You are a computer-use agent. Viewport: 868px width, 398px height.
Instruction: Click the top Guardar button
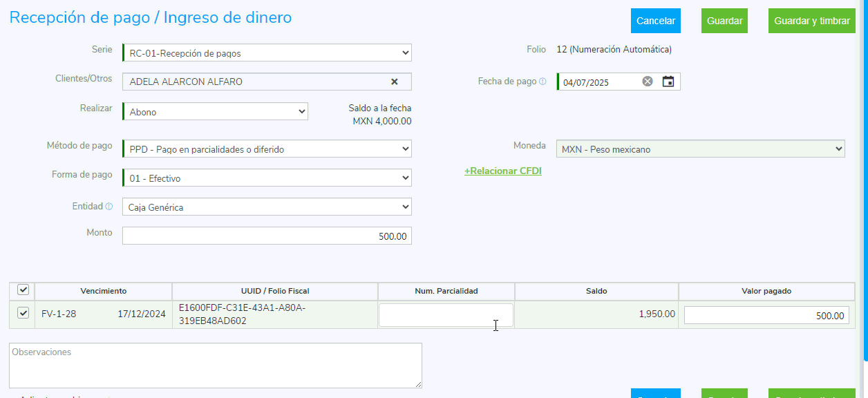(x=724, y=21)
